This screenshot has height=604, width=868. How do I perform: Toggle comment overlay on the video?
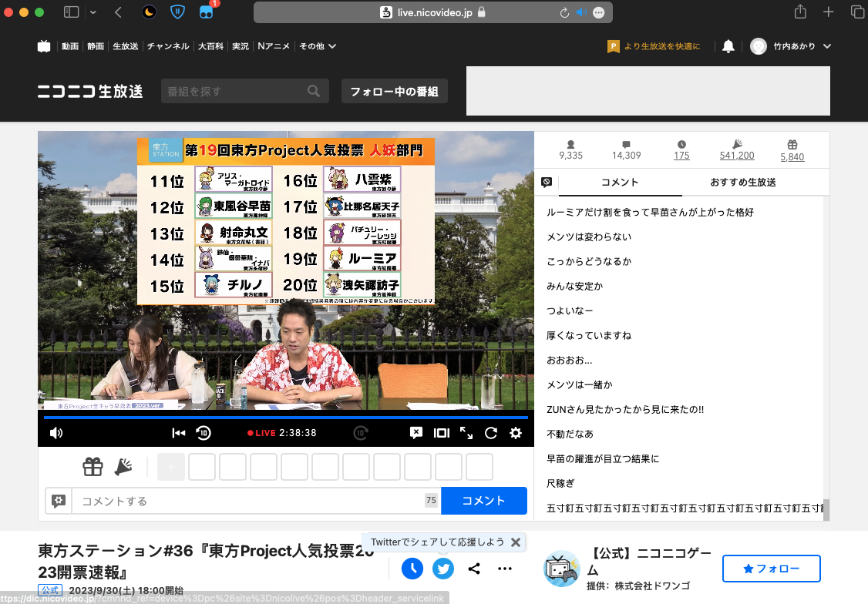[x=416, y=433]
